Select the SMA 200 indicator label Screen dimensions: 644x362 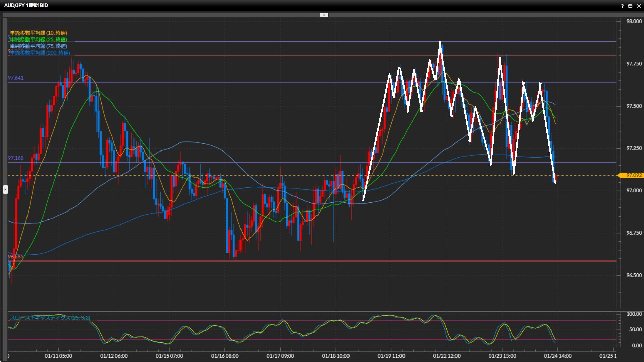(x=40, y=53)
